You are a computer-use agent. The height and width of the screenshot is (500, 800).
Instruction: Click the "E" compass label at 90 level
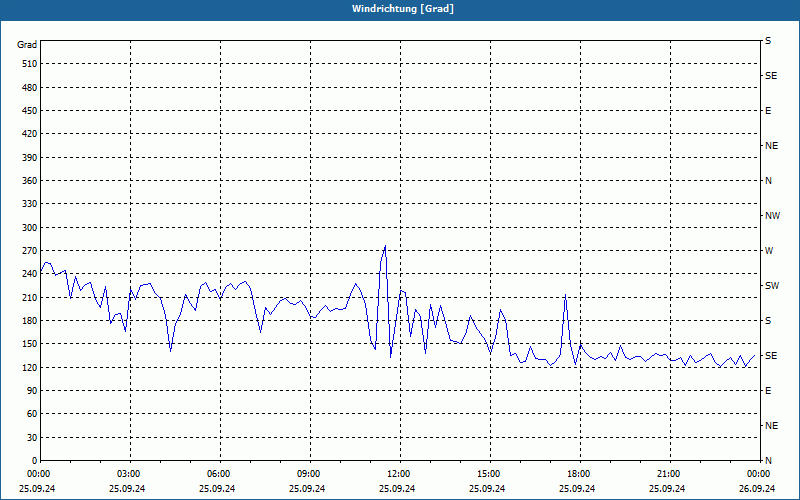click(x=768, y=391)
